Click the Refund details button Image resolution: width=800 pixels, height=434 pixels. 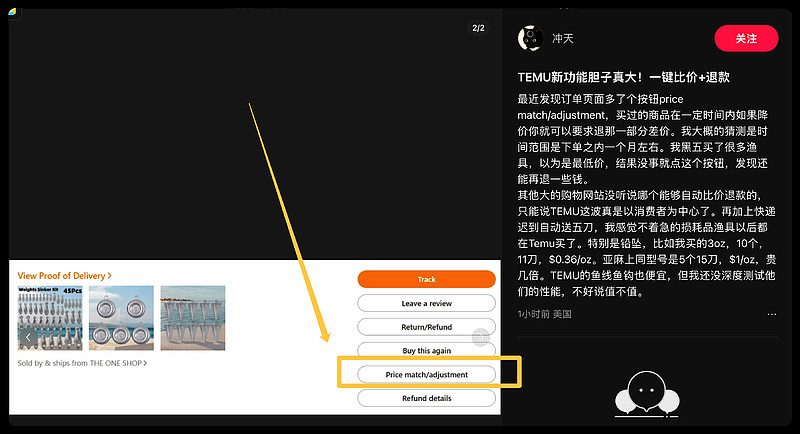[427, 398]
